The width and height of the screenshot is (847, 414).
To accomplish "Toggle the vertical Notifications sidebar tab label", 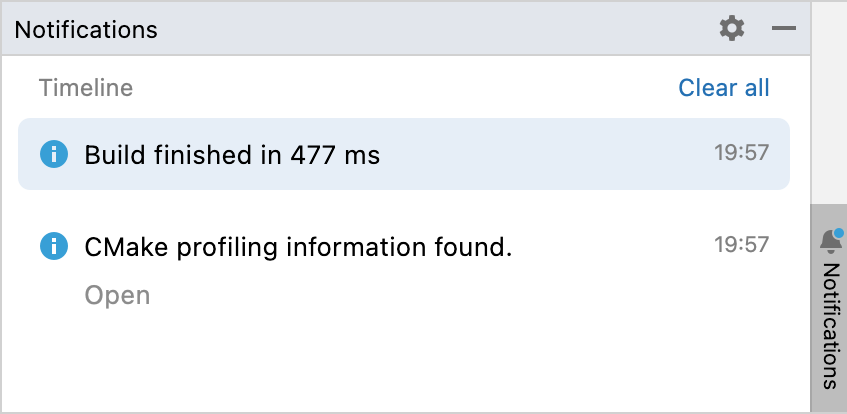I will coord(830,325).
